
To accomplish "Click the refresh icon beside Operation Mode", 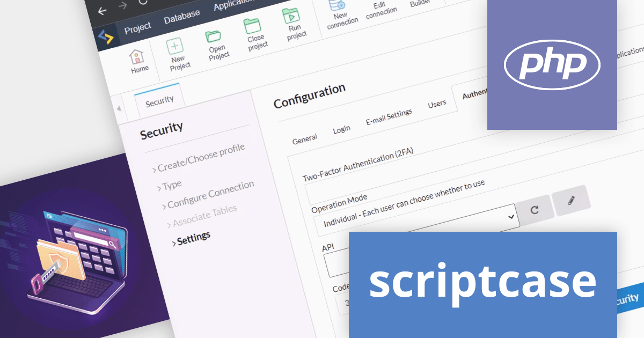I will (x=535, y=210).
